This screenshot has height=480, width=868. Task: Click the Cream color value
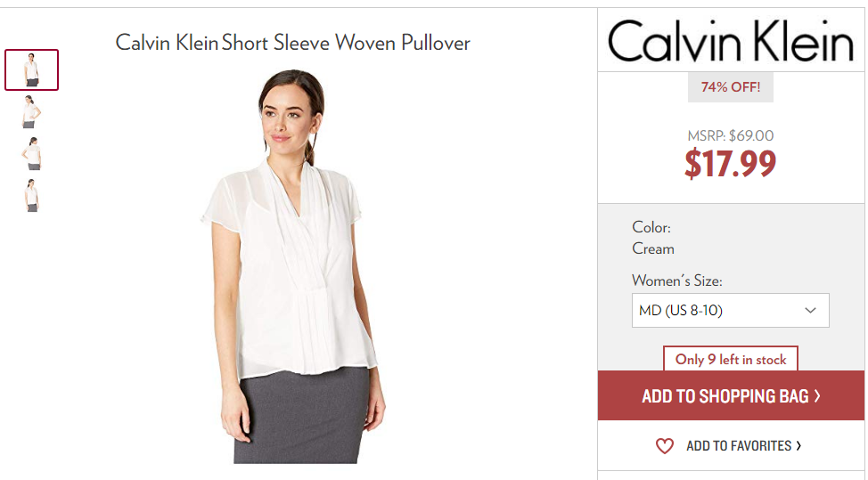653,248
